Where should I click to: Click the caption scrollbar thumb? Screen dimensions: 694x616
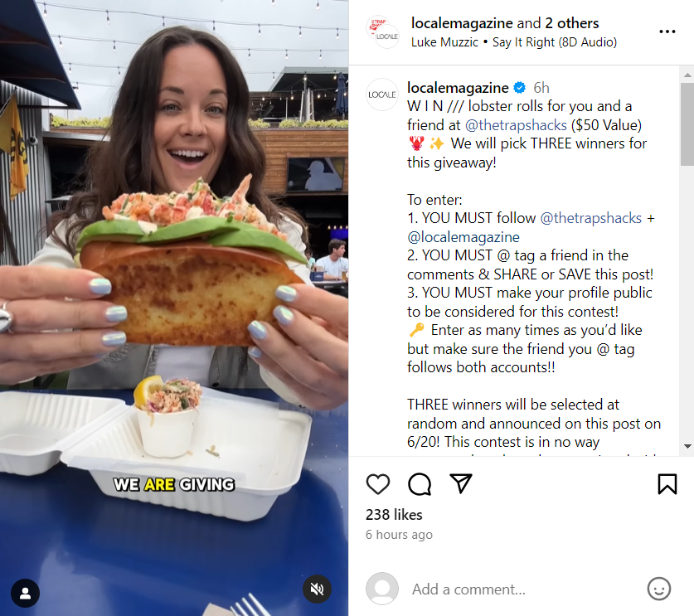click(687, 124)
